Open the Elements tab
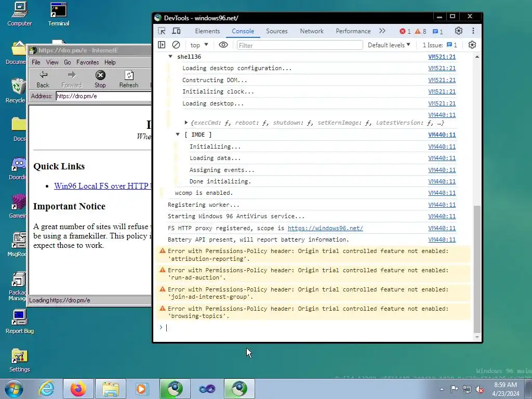 point(207,31)
